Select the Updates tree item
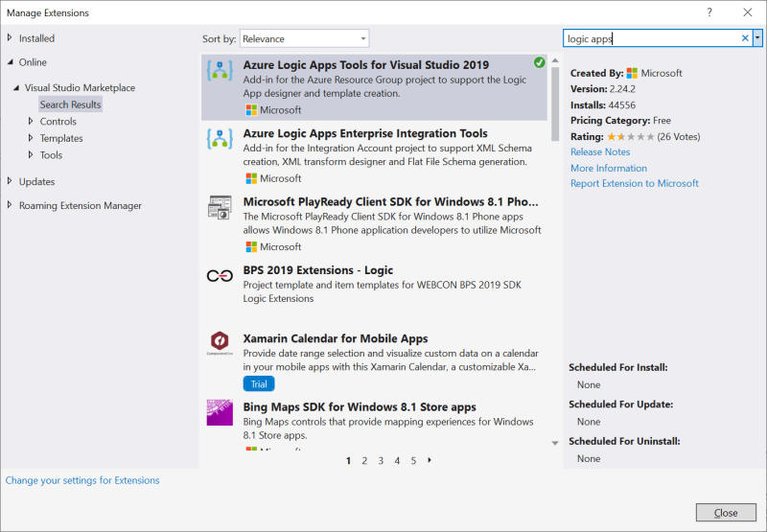The image size is (767, 532). (x=36, y=181)
